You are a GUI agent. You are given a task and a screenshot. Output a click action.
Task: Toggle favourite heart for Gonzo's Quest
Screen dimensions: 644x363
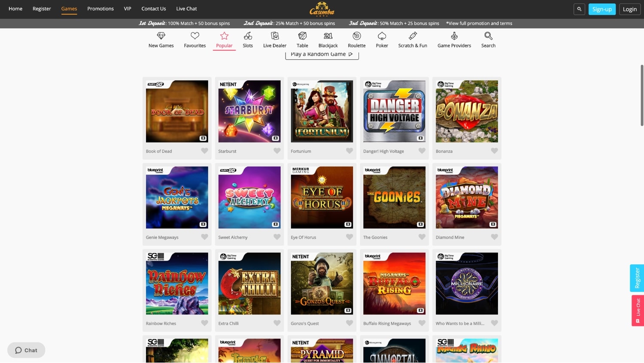pos(349,323)
